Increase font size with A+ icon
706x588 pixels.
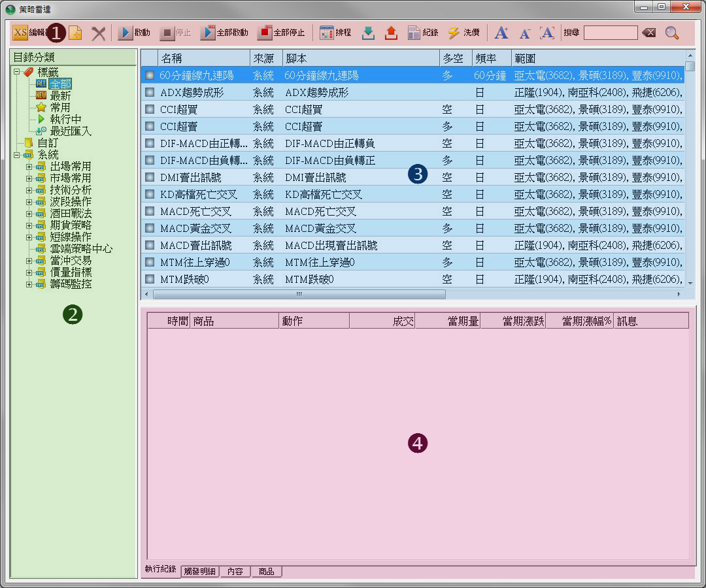click(501, 33)
